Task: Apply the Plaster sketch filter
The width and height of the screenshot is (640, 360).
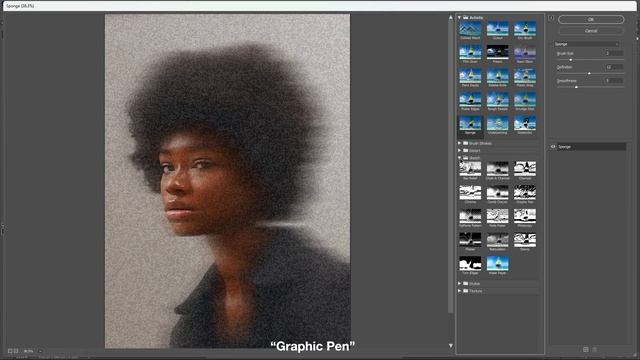Action: click(x=470, y=241)
